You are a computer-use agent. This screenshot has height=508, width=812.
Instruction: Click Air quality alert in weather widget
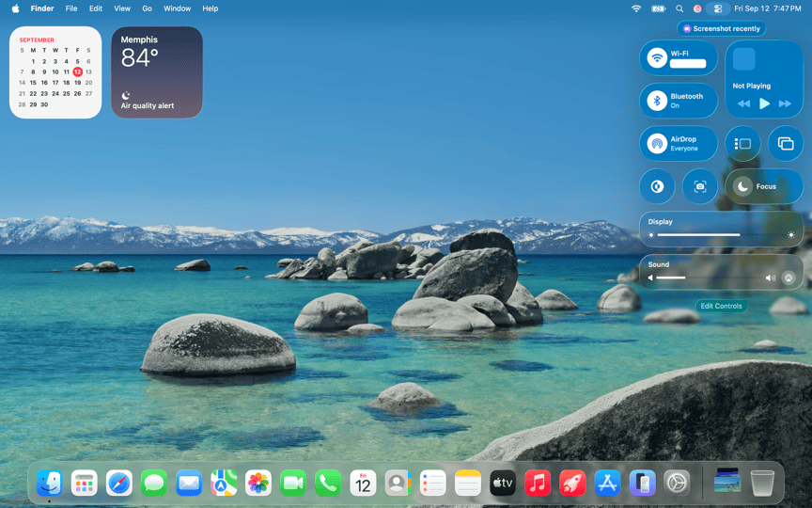(148, 105)
